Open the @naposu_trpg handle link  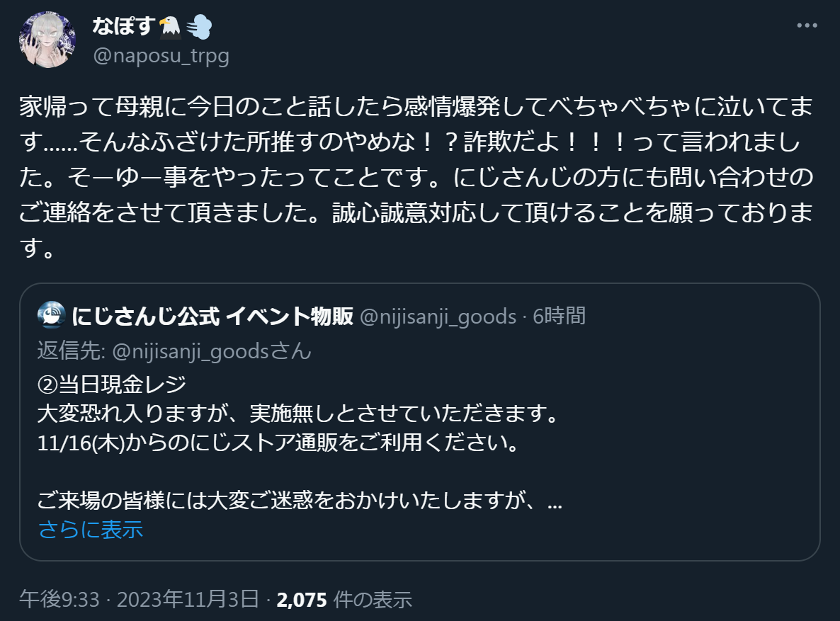(x=161, y=56)
